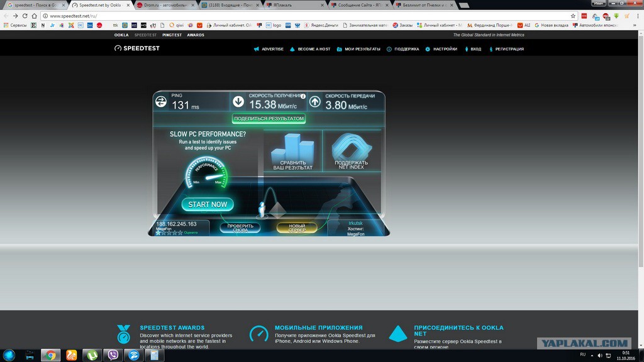
Task: Click the Speedtest logo
Action: pyautogui.click(x=136, y=48)
